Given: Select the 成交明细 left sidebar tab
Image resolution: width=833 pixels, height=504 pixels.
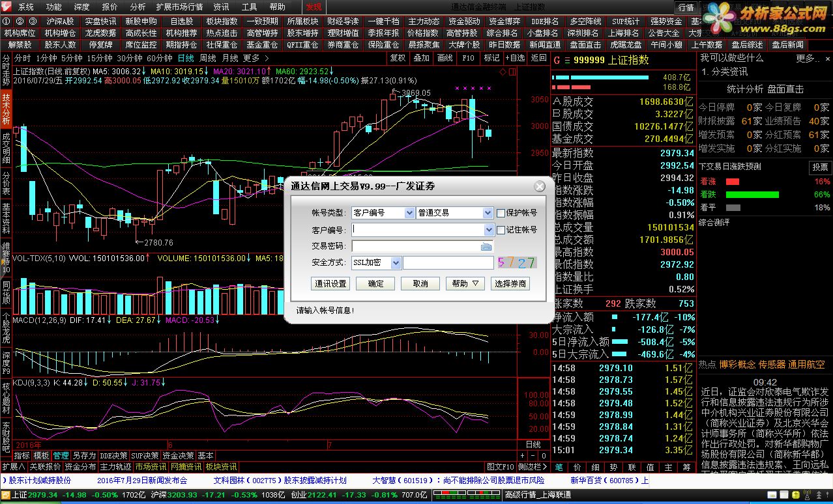Looking at the screenshot, I should (x=6, y=147).
